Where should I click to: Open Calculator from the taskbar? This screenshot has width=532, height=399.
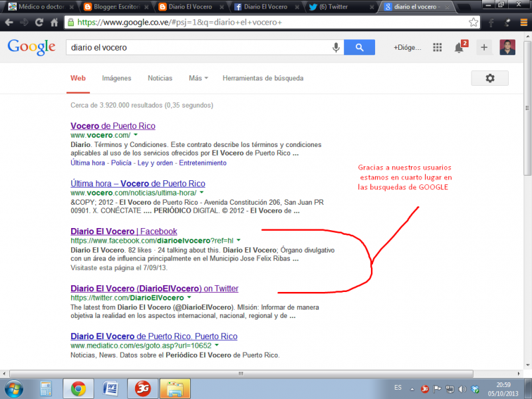[x=46, y=389]
